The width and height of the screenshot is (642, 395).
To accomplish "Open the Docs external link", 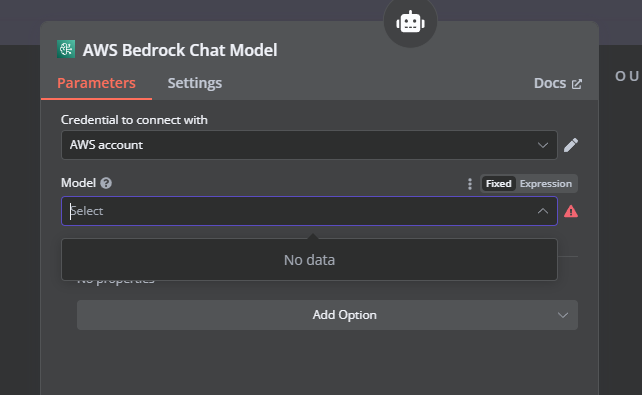I will [558, 84].
